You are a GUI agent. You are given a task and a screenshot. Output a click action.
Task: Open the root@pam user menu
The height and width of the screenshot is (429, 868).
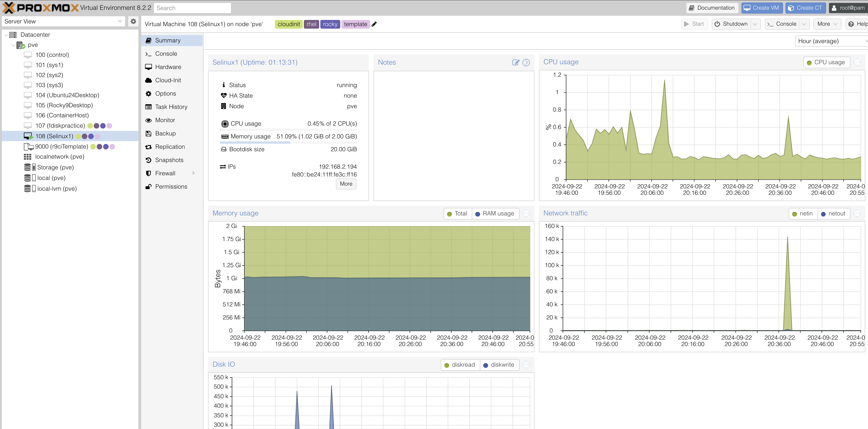[848, 8]
